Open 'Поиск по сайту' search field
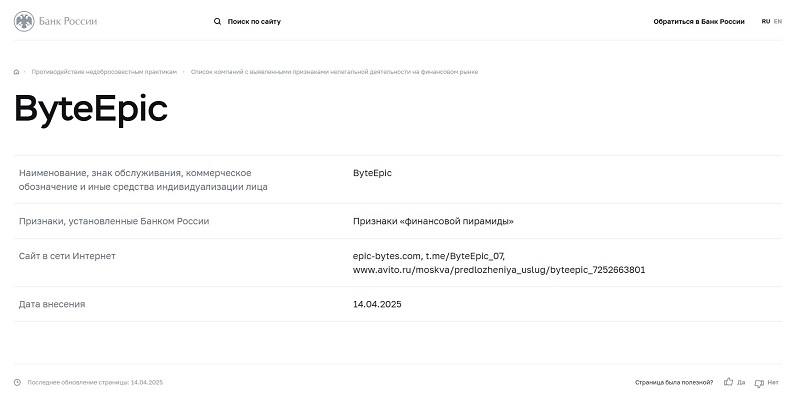800x400 pixels. (254, 21)
